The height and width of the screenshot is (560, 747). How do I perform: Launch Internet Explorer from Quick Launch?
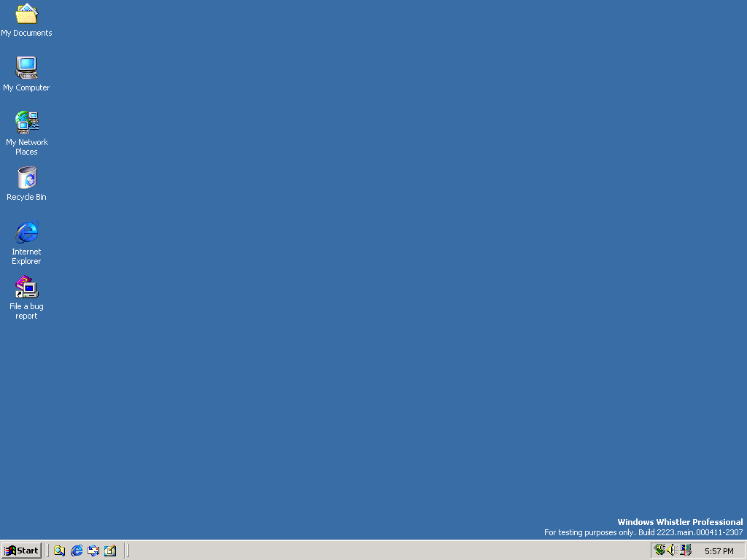[76, 551]
